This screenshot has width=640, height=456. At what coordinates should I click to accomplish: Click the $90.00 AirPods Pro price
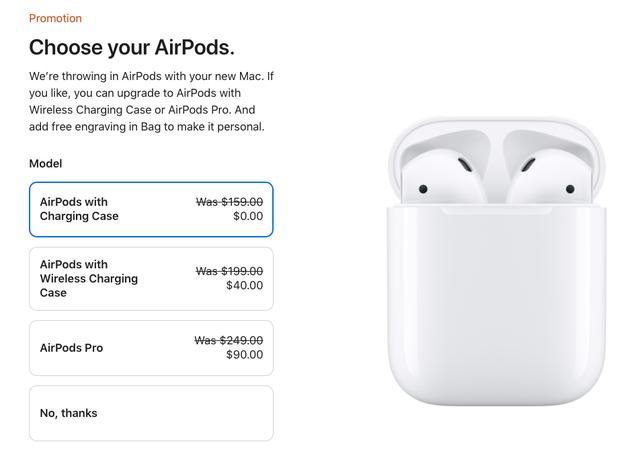244,355
